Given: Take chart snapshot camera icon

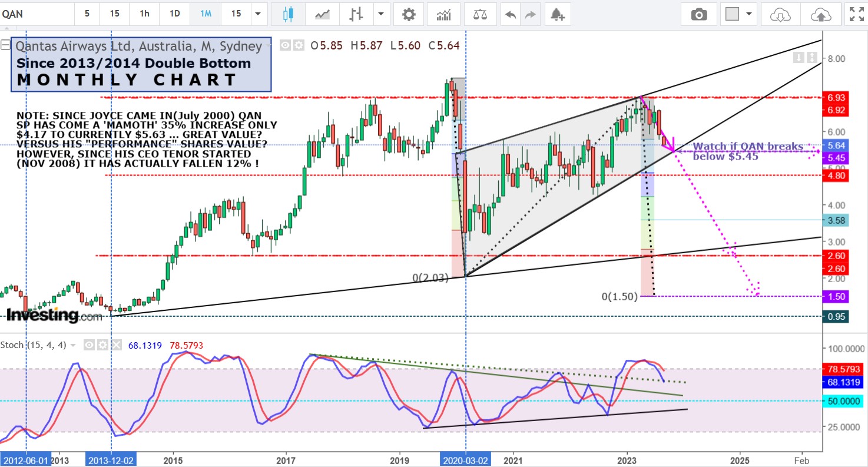Looking at the screenshot, I should [699, 14].
